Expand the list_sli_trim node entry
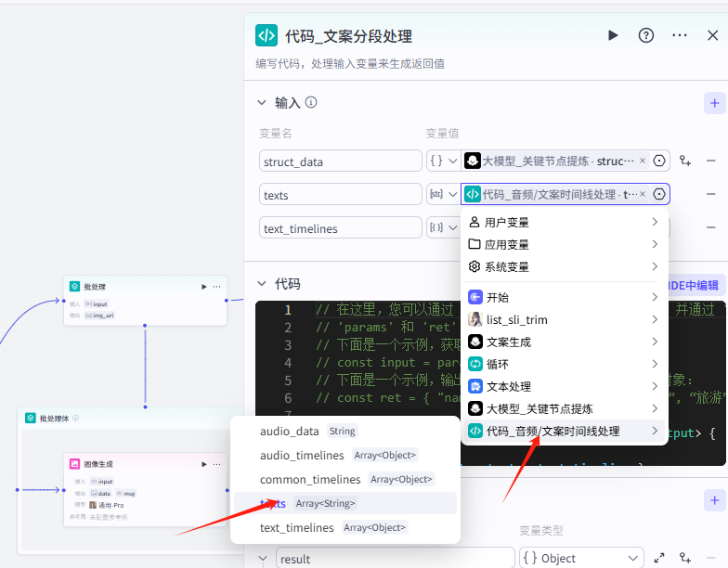Viewport: 728px width, 568px height. point(565,319)
